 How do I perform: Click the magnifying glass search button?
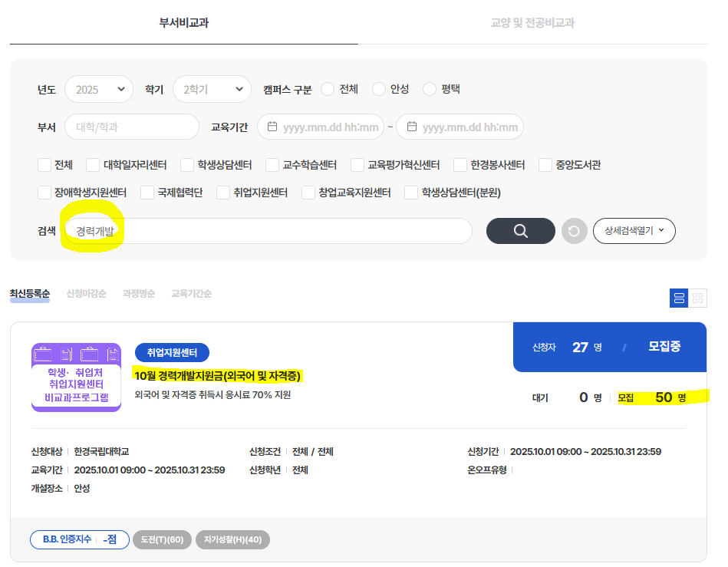521,231
